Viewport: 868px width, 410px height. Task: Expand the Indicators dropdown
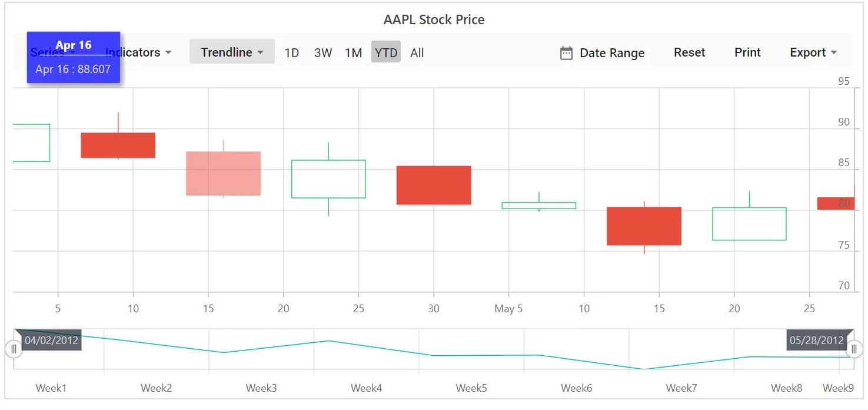[139, 52]
